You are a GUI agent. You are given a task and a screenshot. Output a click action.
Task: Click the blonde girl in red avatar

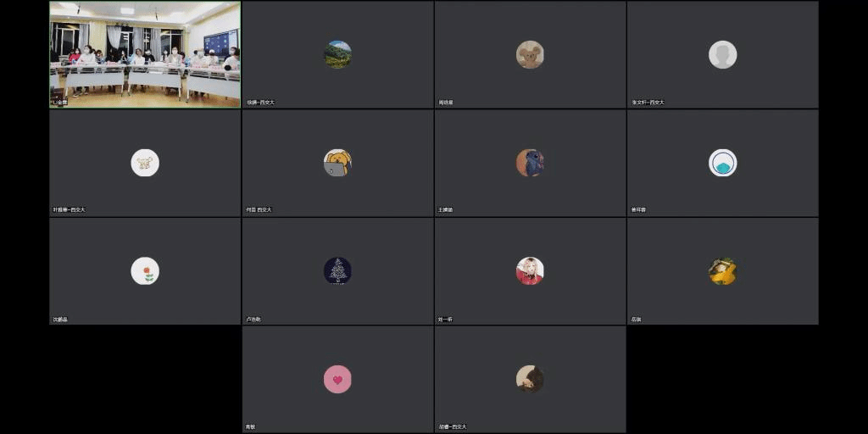coord(530,270)
